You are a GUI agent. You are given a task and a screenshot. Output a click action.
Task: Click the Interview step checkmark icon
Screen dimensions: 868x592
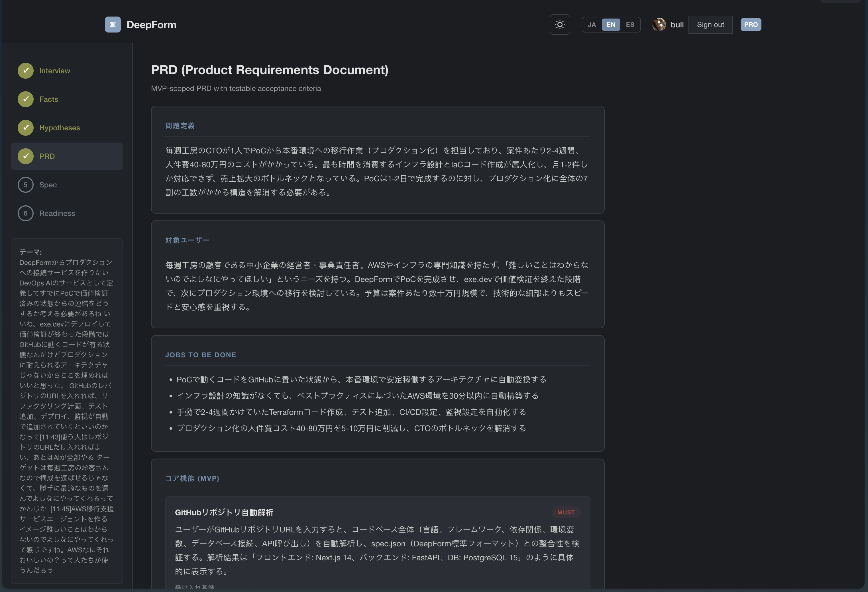coord(25,71)
